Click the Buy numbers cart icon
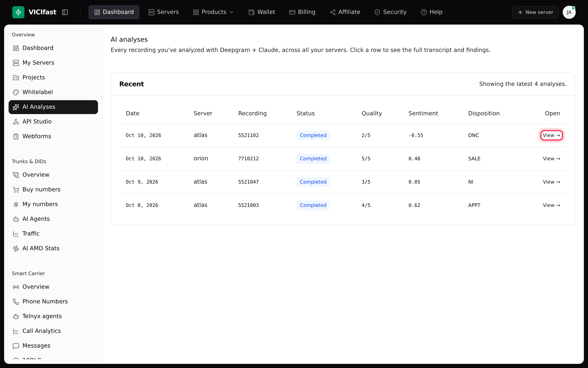Image resolution: width=588 pixels, height=368 pixels. tap(16, 190)
